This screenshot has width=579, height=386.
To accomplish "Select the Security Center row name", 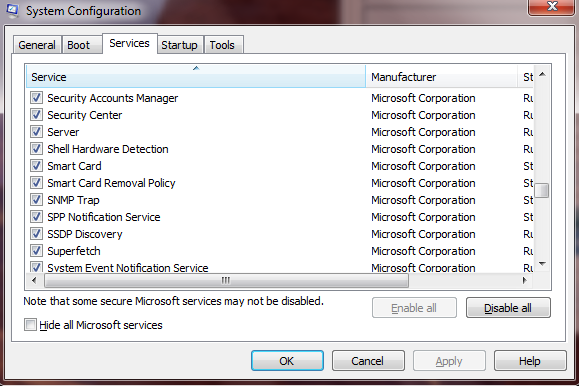I will point(85,115).
